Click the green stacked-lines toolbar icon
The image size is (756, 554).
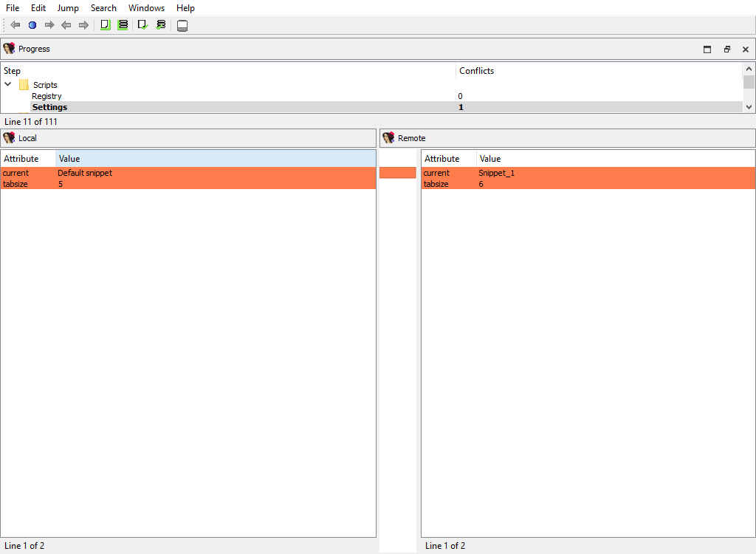[123, 25]
